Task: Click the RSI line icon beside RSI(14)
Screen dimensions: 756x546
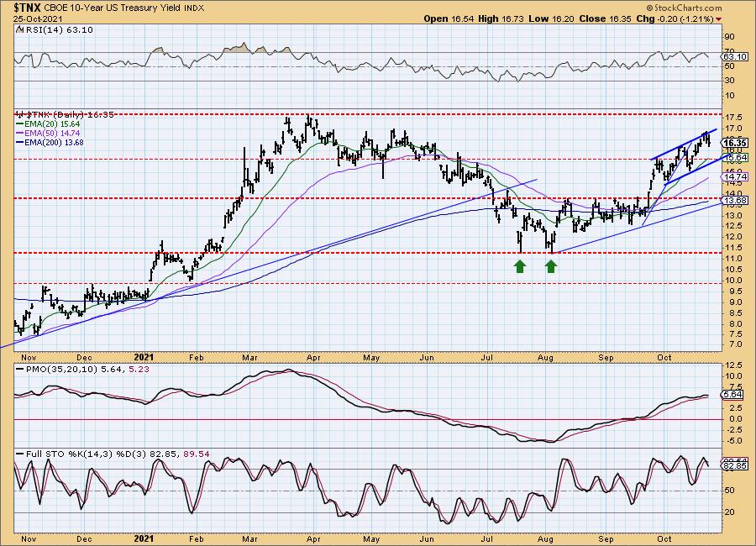Action: (20, 30)
